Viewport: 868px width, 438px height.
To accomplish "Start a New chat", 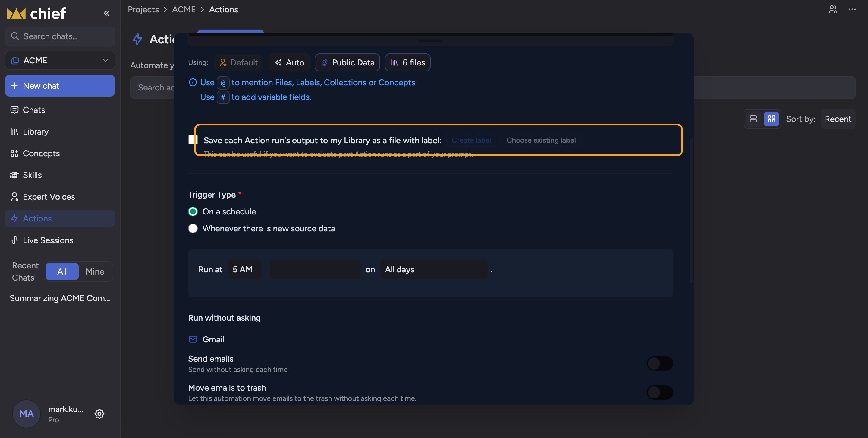I will pos(60,86).
